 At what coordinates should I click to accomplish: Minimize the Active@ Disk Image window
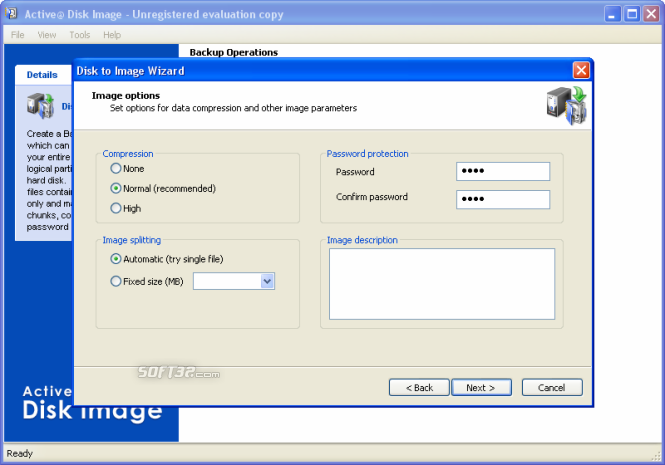[x=612, y=14]
